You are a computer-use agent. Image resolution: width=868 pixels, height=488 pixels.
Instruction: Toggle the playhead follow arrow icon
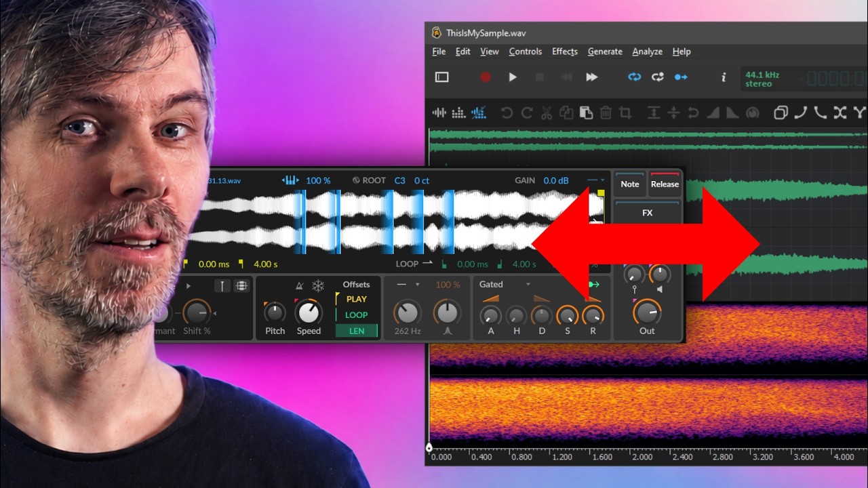(x=681, y=77)
